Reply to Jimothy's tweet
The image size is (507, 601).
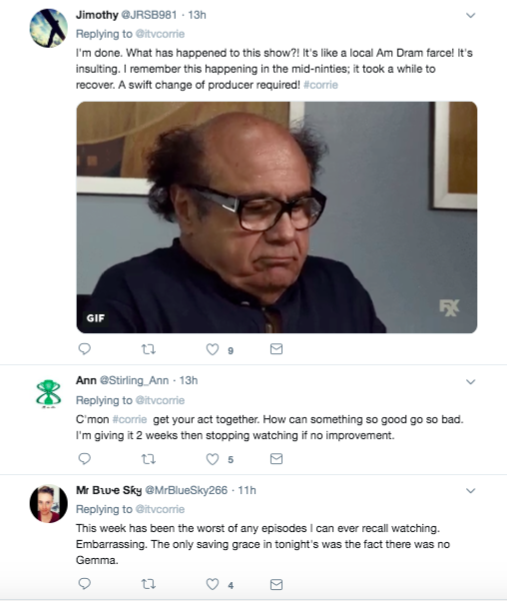(84, 349)
